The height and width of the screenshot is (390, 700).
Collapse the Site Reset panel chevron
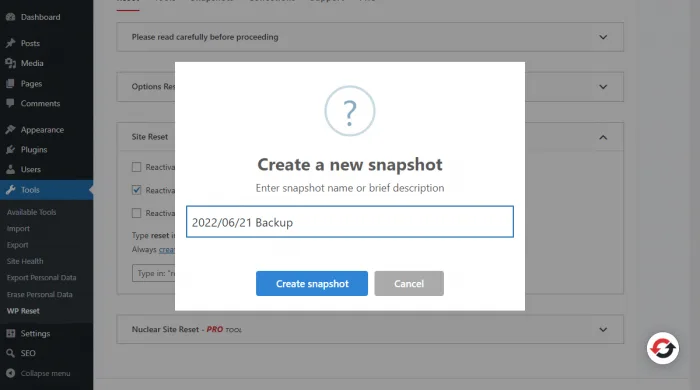(603, 137)
